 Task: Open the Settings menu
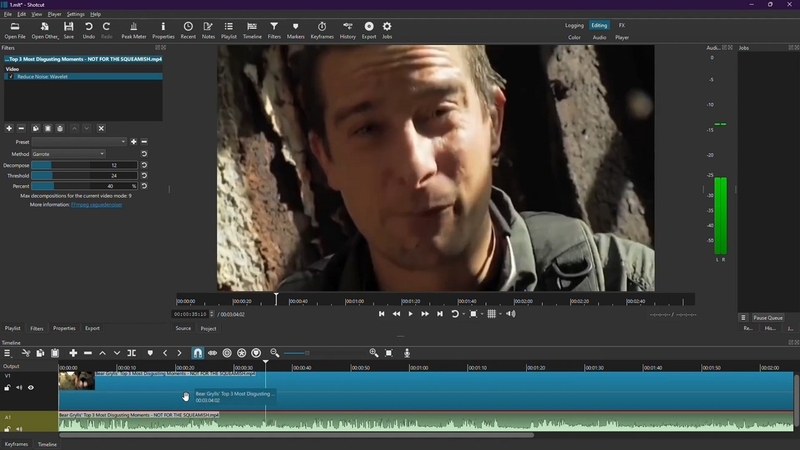(76, 14)
